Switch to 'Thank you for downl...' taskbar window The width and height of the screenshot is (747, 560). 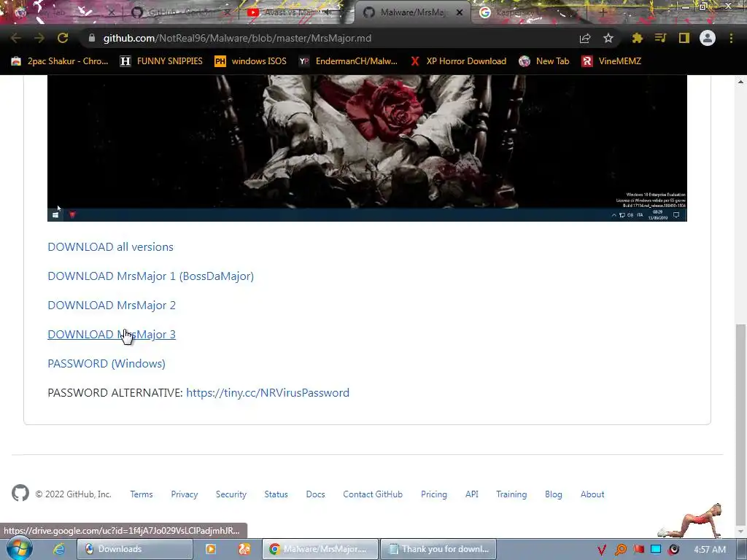coord(438,549)
